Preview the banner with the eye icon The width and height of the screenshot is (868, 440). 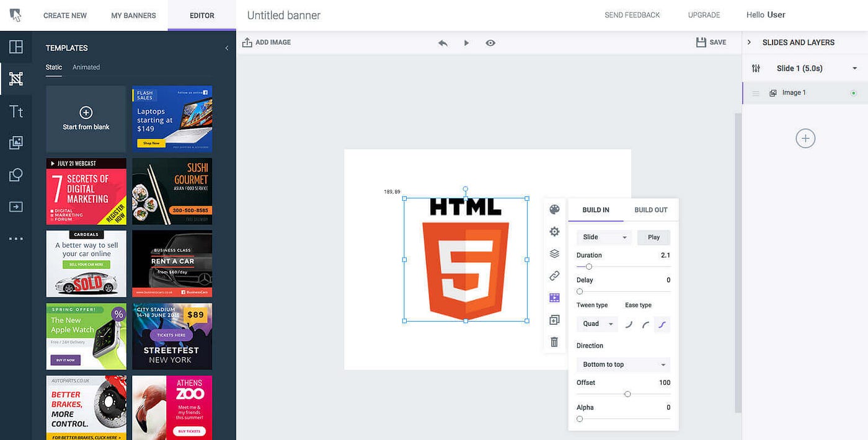[490, 42]
